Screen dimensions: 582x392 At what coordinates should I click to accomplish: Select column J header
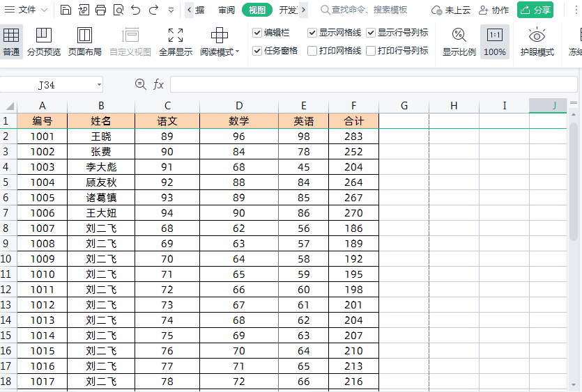click(548, 106)
